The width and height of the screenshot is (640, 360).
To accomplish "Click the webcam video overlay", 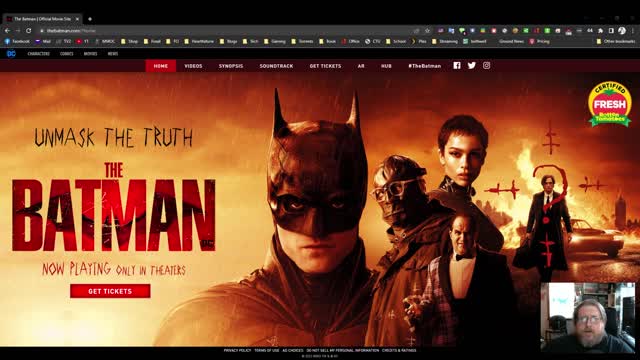I will pyautogui.click(x=588, y=317).
